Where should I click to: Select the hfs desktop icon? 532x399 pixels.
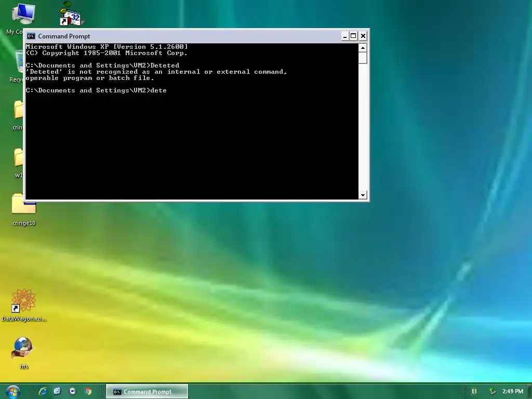point(23,353)
